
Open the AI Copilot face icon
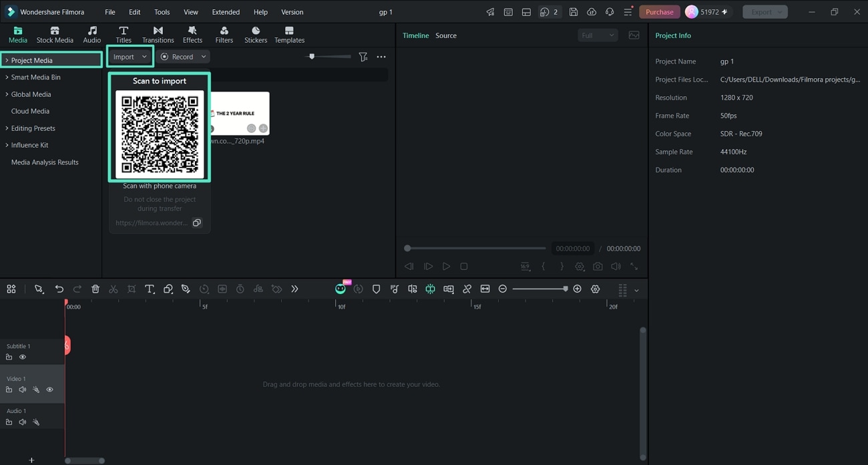click(x=341, y=289)
